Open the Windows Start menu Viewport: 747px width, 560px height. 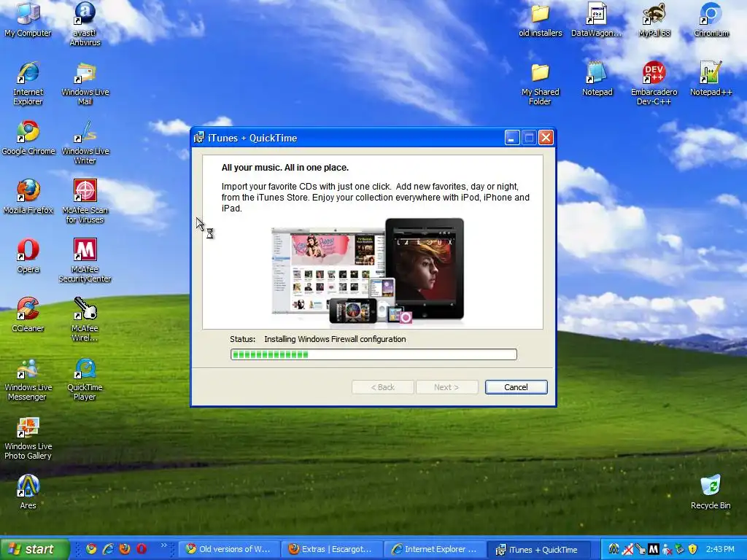coord(35,549)
